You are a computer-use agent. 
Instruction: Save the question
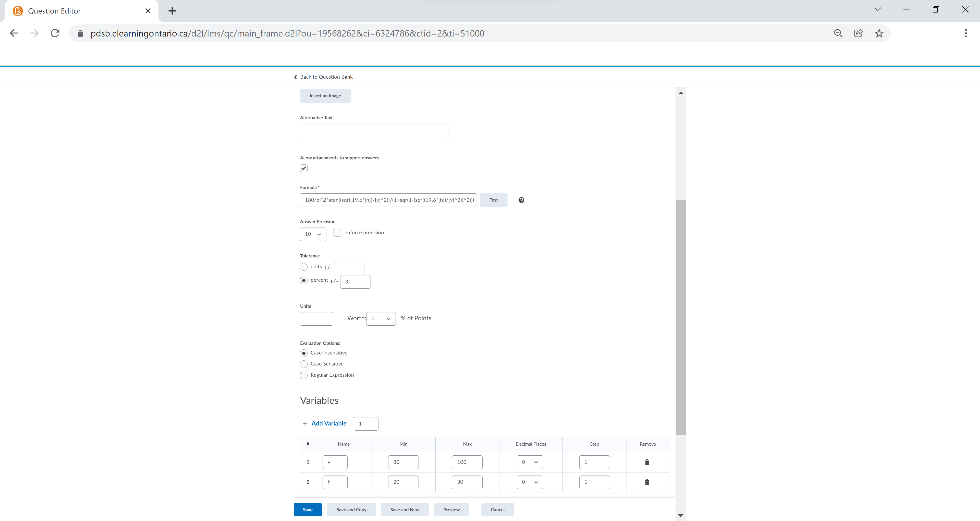tap(308, 510)
